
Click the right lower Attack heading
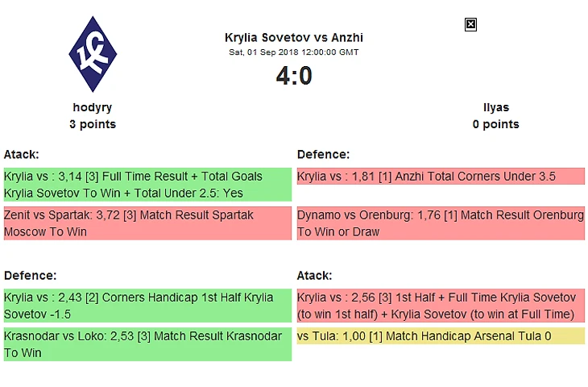point(314,276)
